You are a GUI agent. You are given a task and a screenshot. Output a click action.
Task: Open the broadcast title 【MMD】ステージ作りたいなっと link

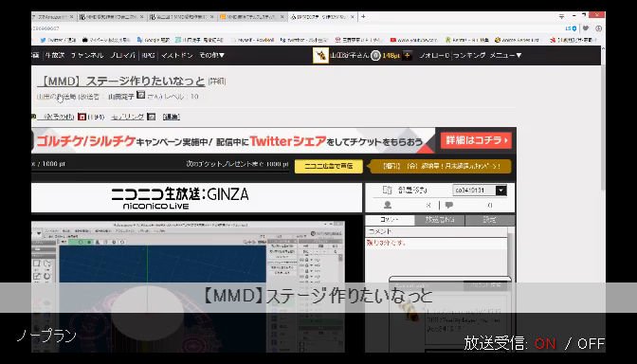(121, 82)
